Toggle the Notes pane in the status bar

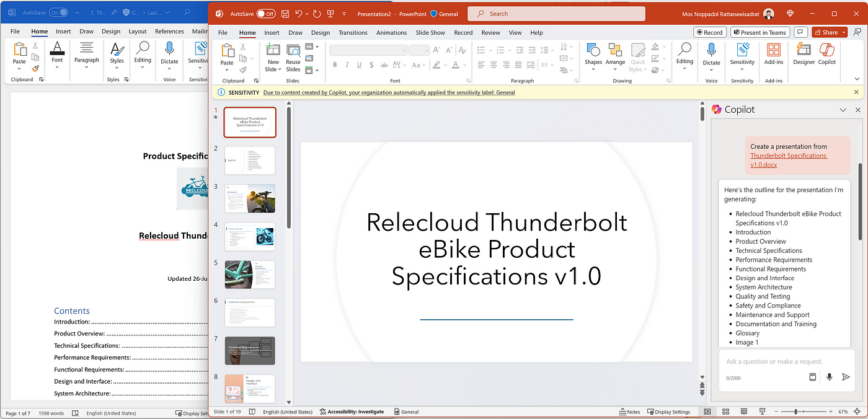pyautogui.click(x=630, y=412)
